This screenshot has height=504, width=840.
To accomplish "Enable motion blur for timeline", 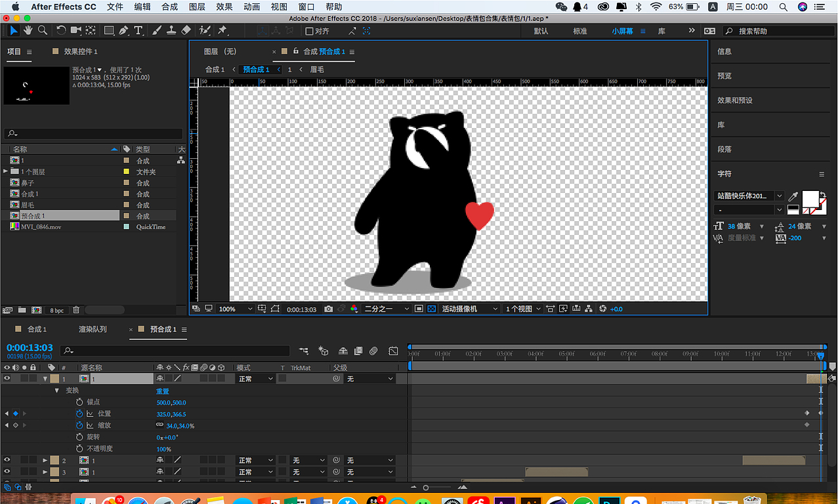I will tap(373, 351).
